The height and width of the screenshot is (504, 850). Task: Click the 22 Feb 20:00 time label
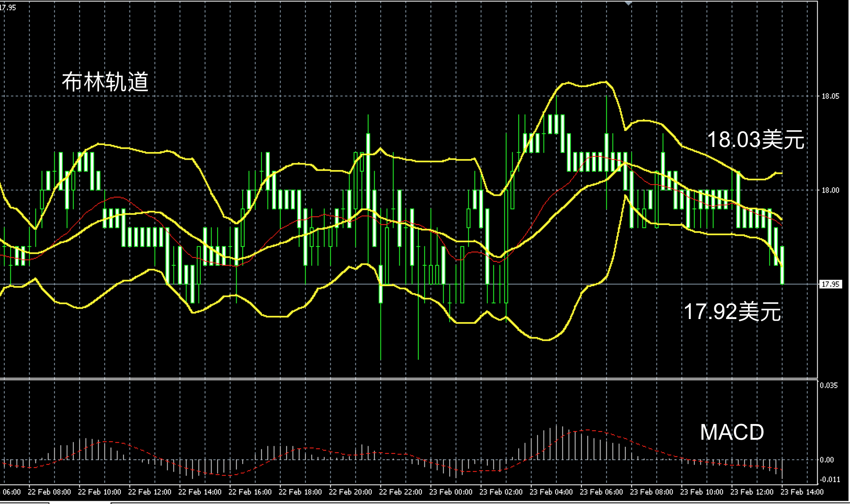(x=351, y=492)
